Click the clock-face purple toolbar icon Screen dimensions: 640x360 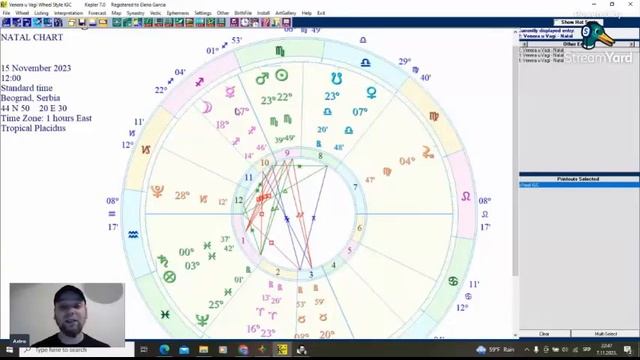[x=244, y=22]
